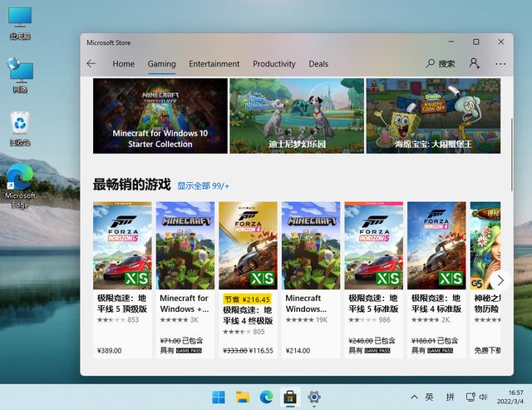
Task: Open Forza Horizon 4 Ultimate cover
Action: point(248,245)
